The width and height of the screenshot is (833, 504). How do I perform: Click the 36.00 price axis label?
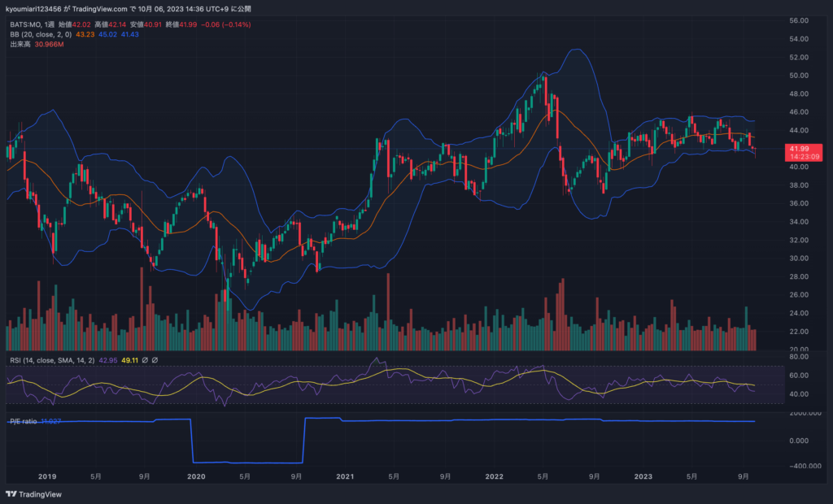click(799, 203)
